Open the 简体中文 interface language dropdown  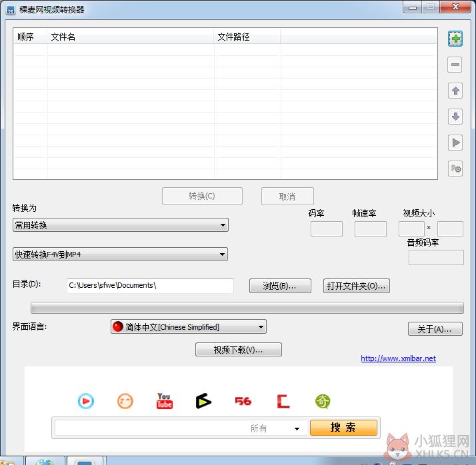point(189,326)
